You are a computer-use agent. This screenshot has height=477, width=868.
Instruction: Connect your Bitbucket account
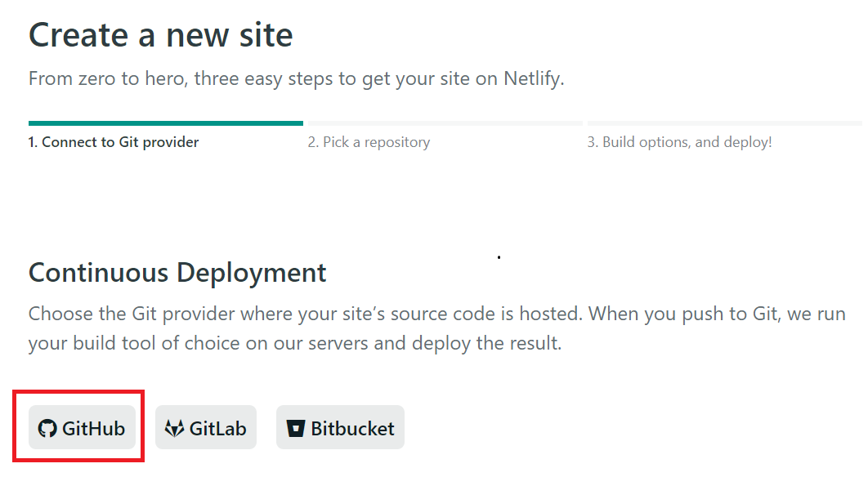(340, 427)
